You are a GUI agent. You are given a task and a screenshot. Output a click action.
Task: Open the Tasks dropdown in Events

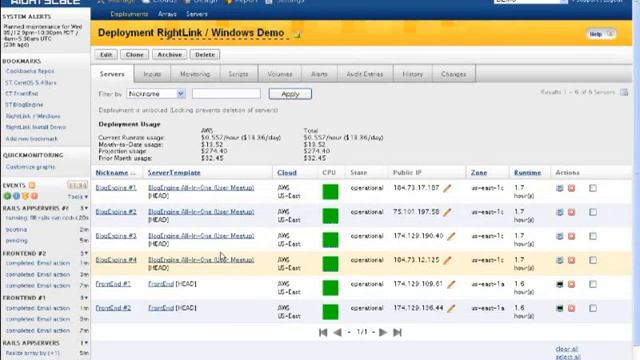[x=78, y=197]
